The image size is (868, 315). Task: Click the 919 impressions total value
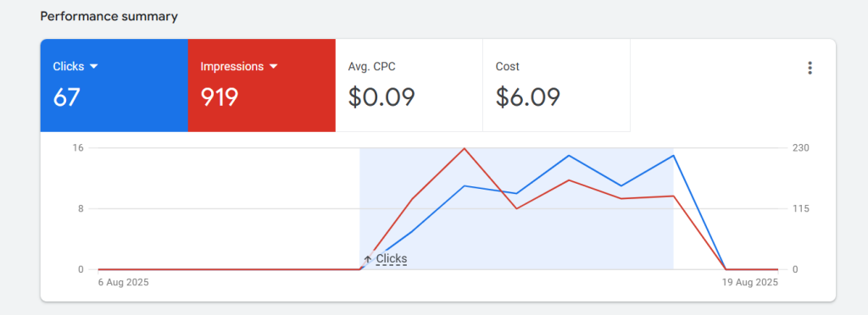[x=220, y=97]
